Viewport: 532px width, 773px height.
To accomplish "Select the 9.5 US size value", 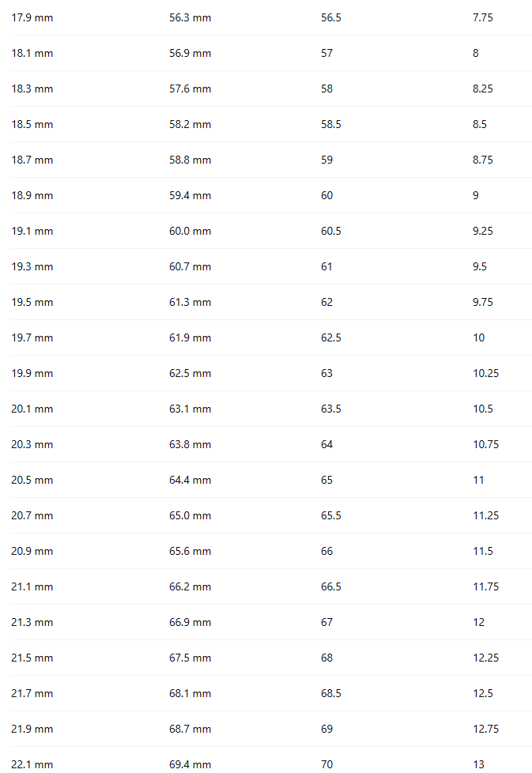I will click(x=480, y=266).
